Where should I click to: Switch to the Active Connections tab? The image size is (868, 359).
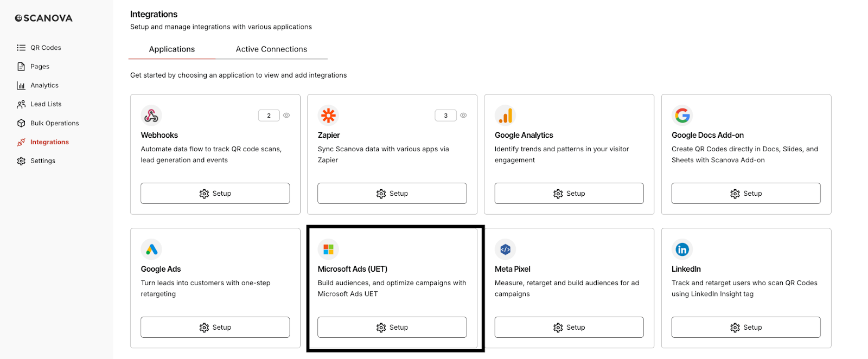(271, 49)
